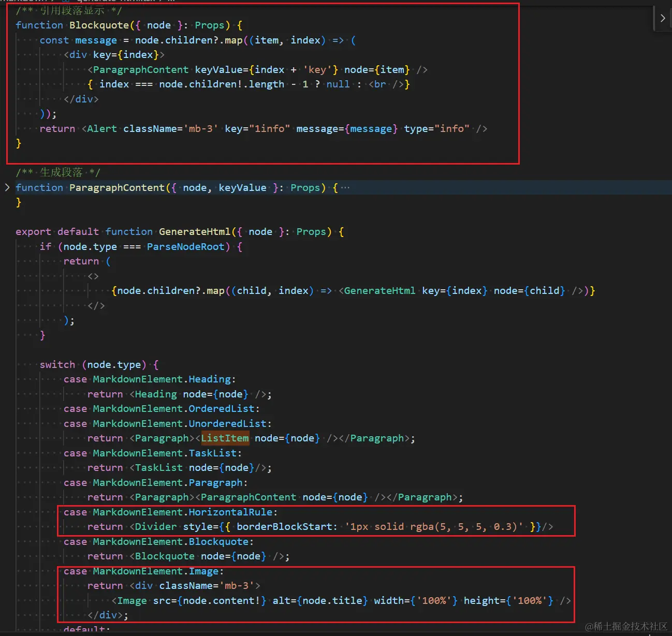Click the borderBlockStart style property
Image resolution: width=672 pixels, height=636 pixels.
coord(284,527)
